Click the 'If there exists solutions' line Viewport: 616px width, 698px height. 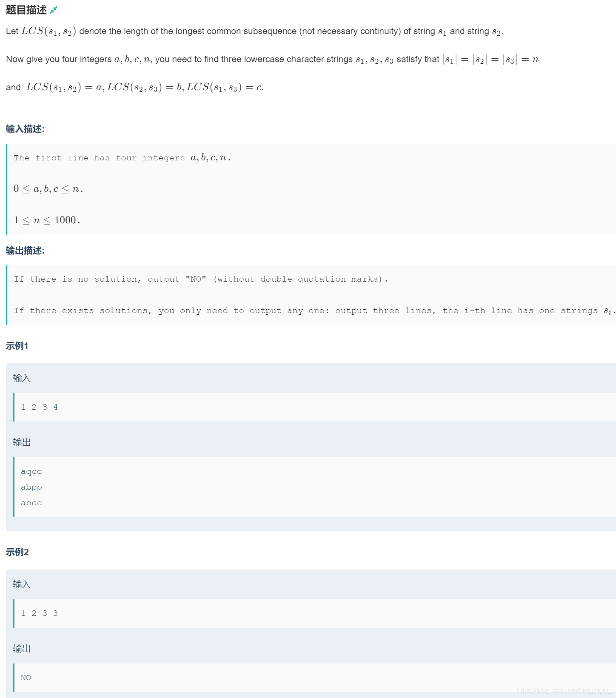pyautogui.click(x=314, y=311)
